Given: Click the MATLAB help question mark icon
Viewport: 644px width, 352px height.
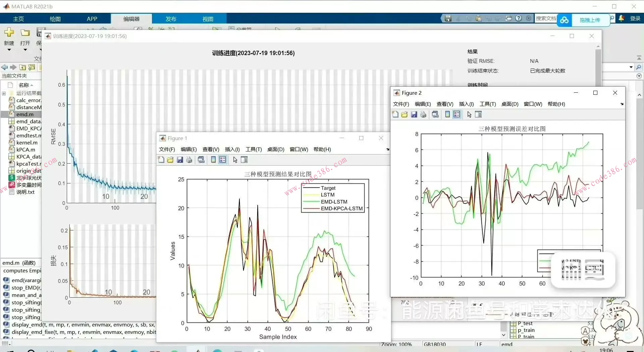Looking at the screenshot, I should point(519,18).
